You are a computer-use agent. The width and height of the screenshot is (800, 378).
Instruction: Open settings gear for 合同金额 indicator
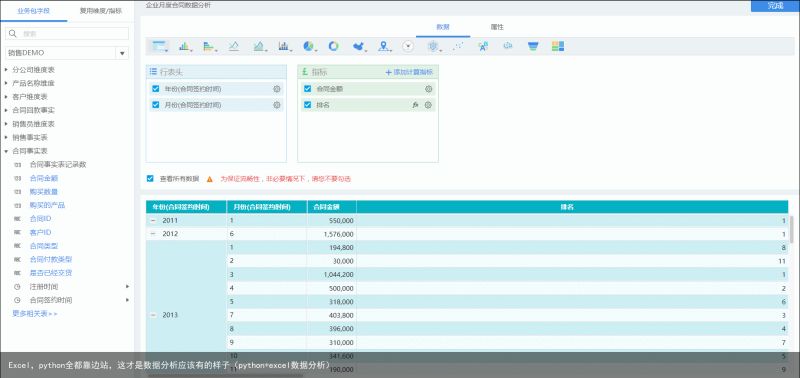(x=429, y=89)
